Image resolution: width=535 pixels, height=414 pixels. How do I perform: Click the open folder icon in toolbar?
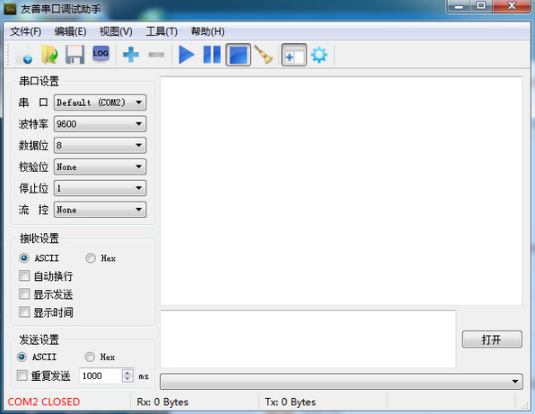click(x=49, y=55)
